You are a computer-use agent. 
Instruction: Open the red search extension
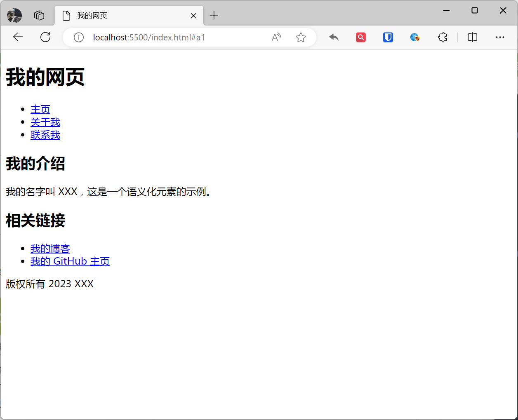coord(361,37)
